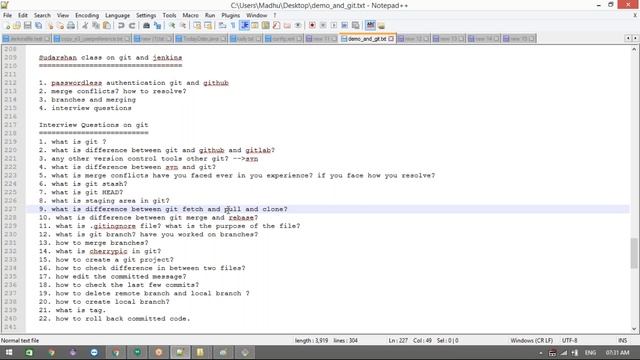Click the Cut scissors icon

click(85, 25)
